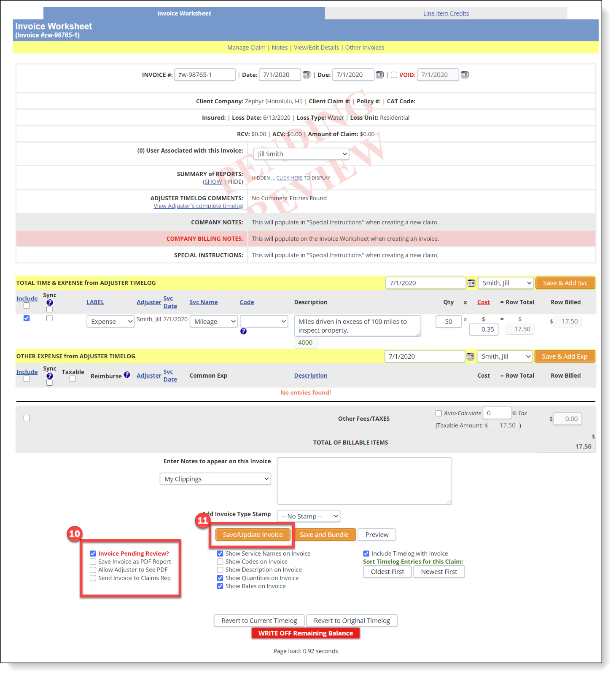Click the mileage description text area
Screen dimensions: 616x677
pyautogui.click(x=358, y=326)
